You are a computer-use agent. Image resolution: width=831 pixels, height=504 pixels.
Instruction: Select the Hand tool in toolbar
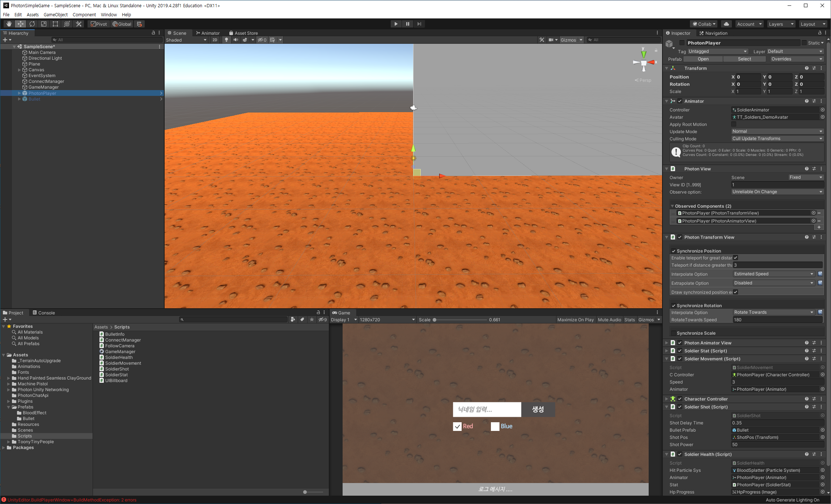click(x=9, y=24)
